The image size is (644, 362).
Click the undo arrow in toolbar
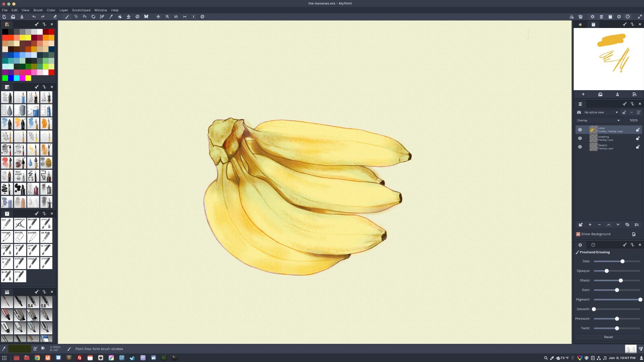pyautogui.click(x=34, y=16)
